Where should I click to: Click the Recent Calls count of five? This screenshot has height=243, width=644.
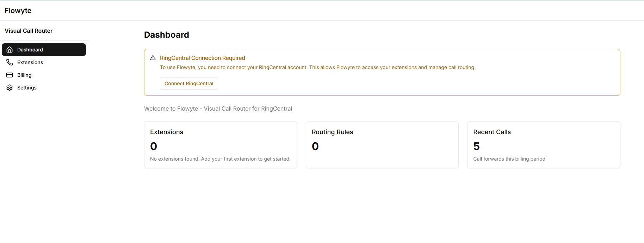coord(477,146)
